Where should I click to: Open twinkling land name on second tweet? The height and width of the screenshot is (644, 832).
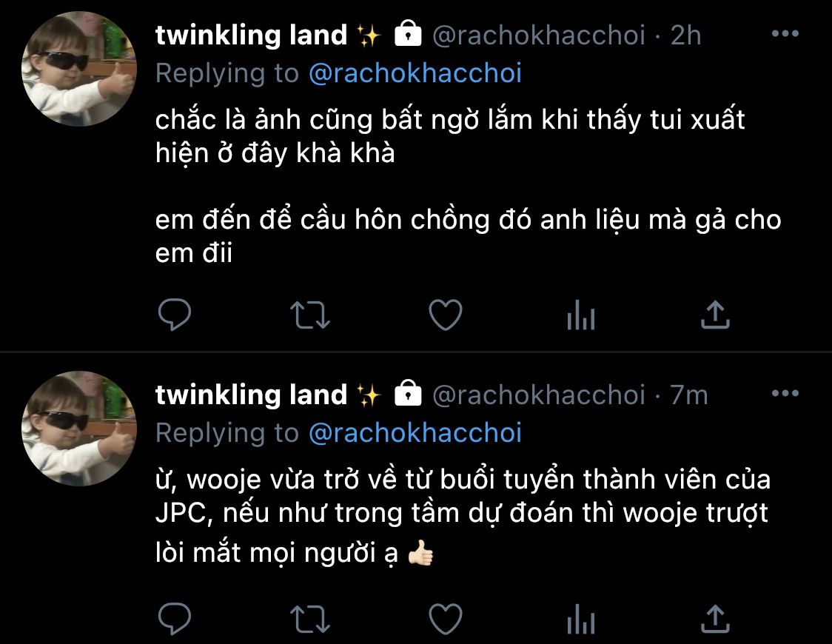[x=252, y=395]
